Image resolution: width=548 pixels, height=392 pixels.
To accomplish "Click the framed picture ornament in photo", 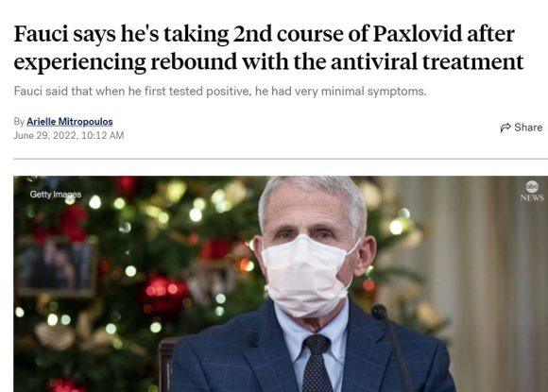I will point(57,266).
